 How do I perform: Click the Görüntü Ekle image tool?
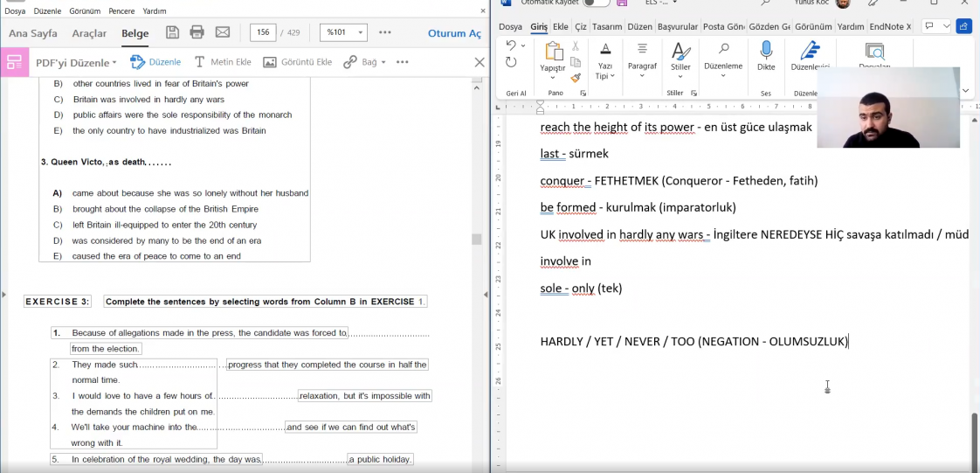pos(297,62)
